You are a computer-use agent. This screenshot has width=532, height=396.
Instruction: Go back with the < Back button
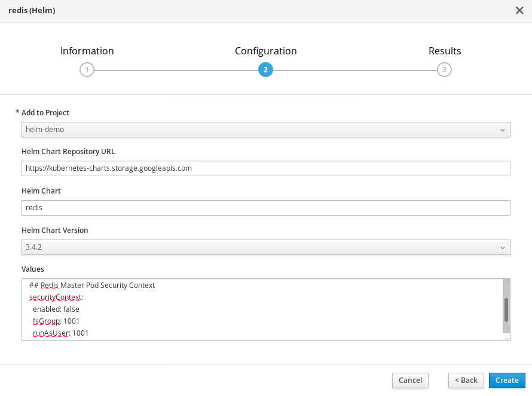click(x=466, y=380)
